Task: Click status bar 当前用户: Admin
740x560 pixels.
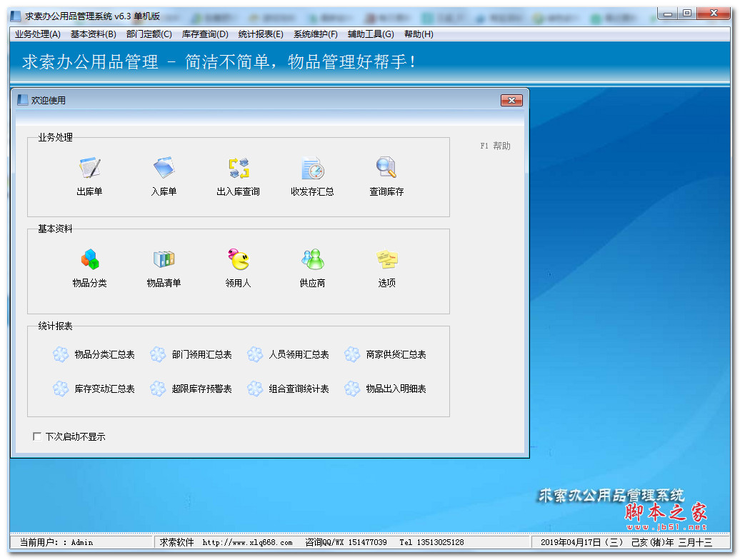Action: (x=56, y=543)
